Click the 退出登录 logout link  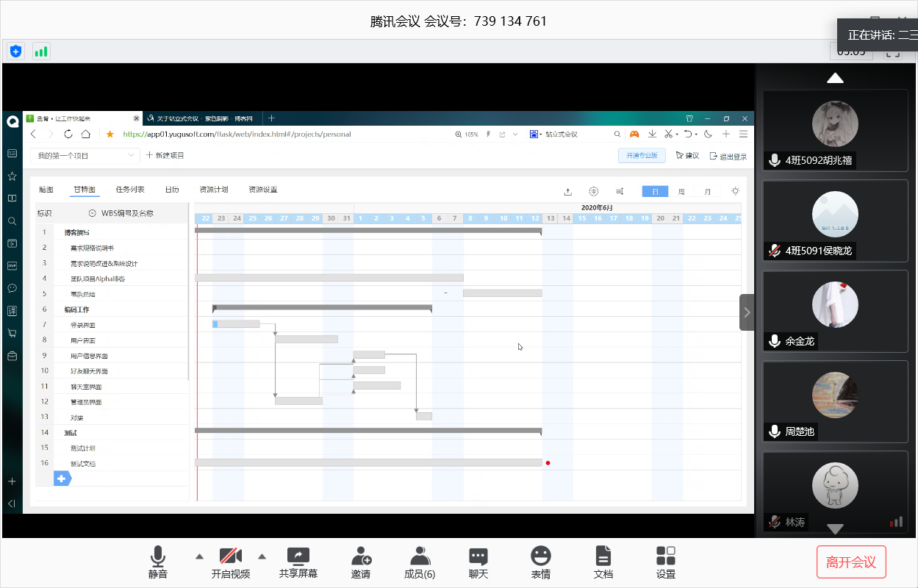pyautogui.click(x=728, y=156)
